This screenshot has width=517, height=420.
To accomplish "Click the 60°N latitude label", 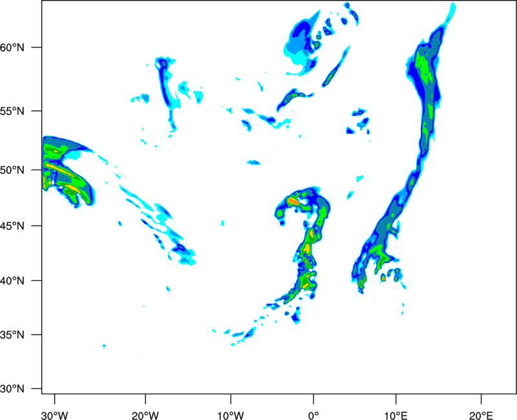I will [x=12, y=47].
